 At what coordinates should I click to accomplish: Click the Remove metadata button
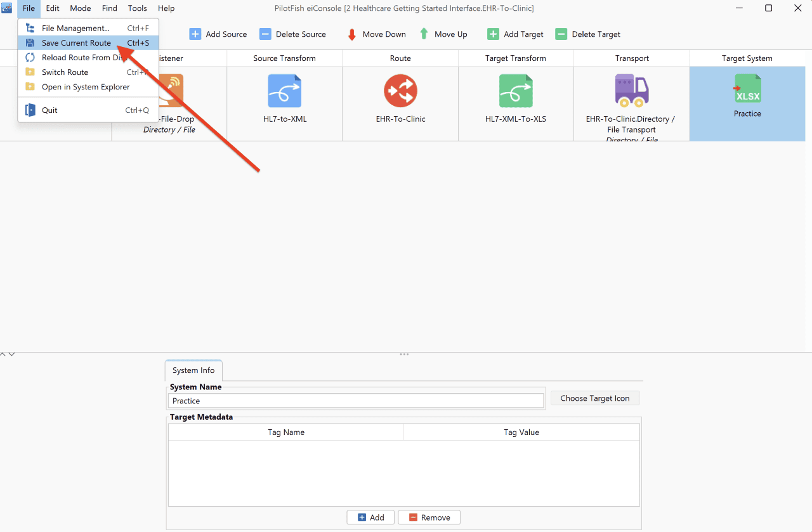(x=429, y=517)
